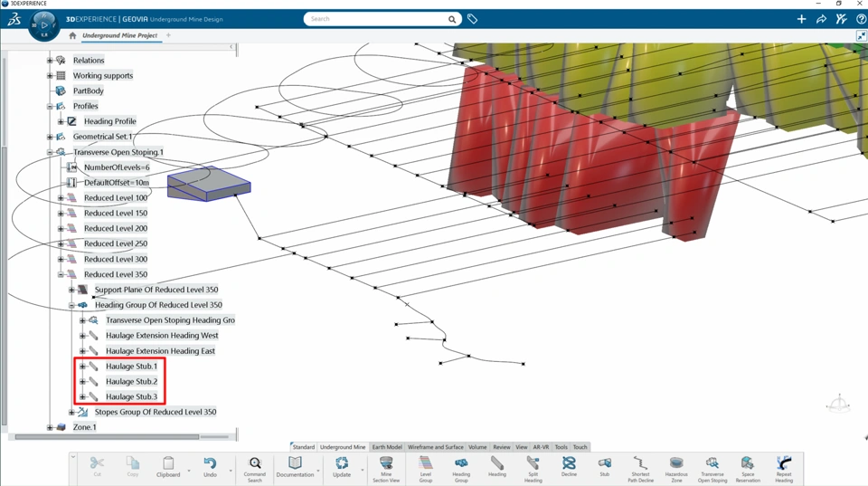Select Haulage Extension Heading West
This screenshot has height=486, width=868.
click(162, 335)
